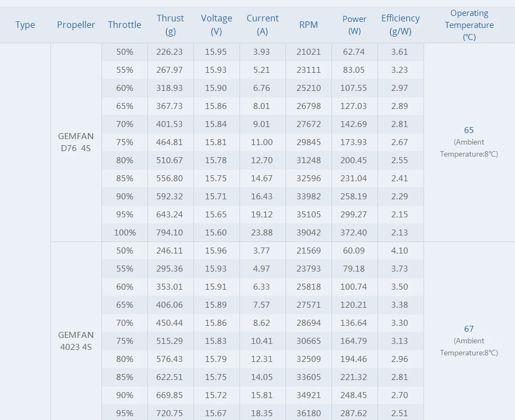Image resolution: width=515 pixels, height=420 pixels.
Task: Click the GEMFAN 4023 4S propeller cell
Action: click(x=76, y=341)
